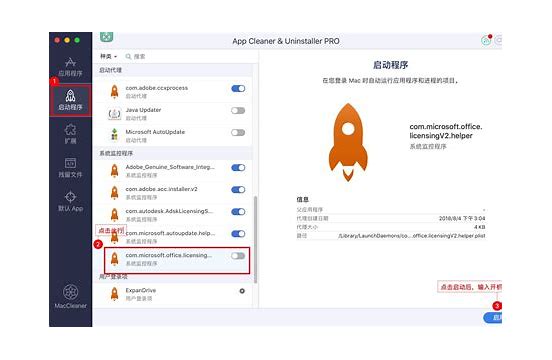This screenshot has height=360, width=552.
Task: Click the search magnifier icon
Action: coord(128,57)
